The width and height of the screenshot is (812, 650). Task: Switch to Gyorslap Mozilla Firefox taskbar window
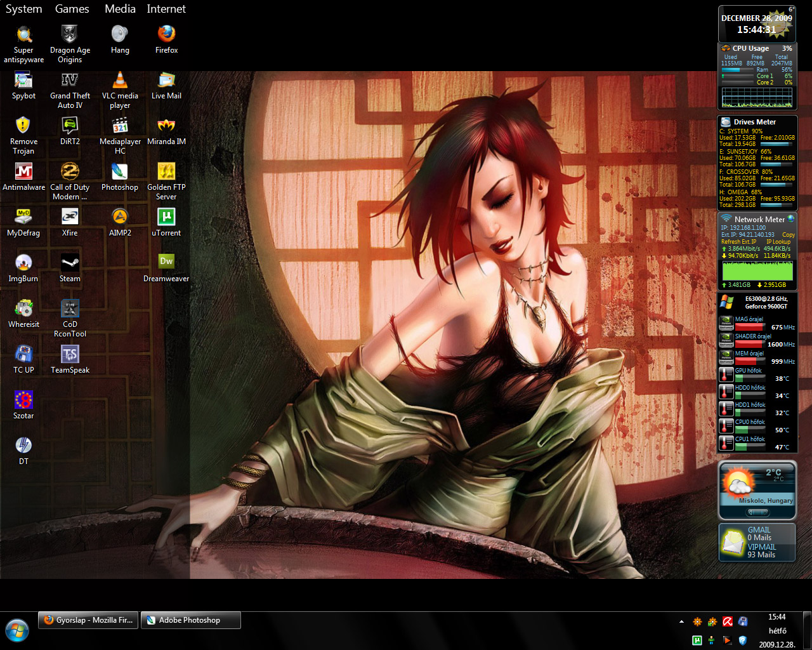[x=88, y=620]
